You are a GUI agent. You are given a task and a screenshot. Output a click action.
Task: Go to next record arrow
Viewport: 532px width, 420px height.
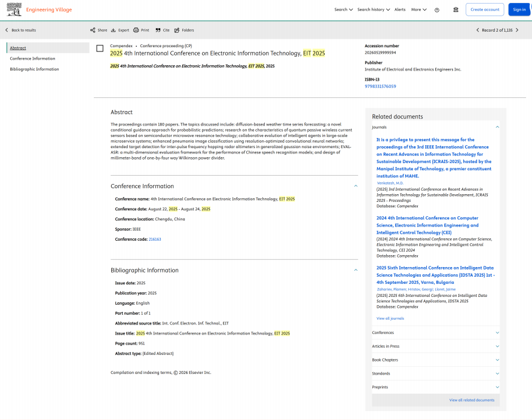pos(517,30)
